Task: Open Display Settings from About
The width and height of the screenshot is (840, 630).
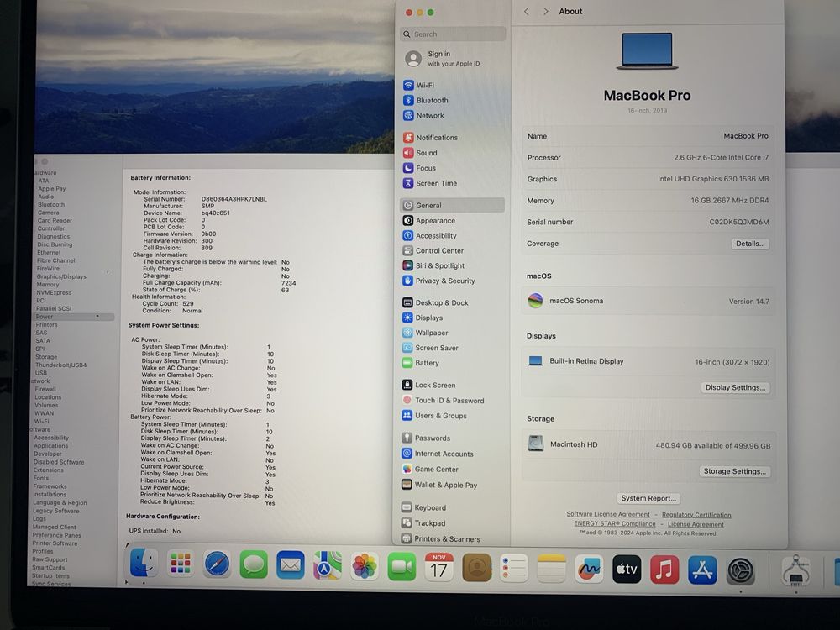Action: tap(735, 388)
